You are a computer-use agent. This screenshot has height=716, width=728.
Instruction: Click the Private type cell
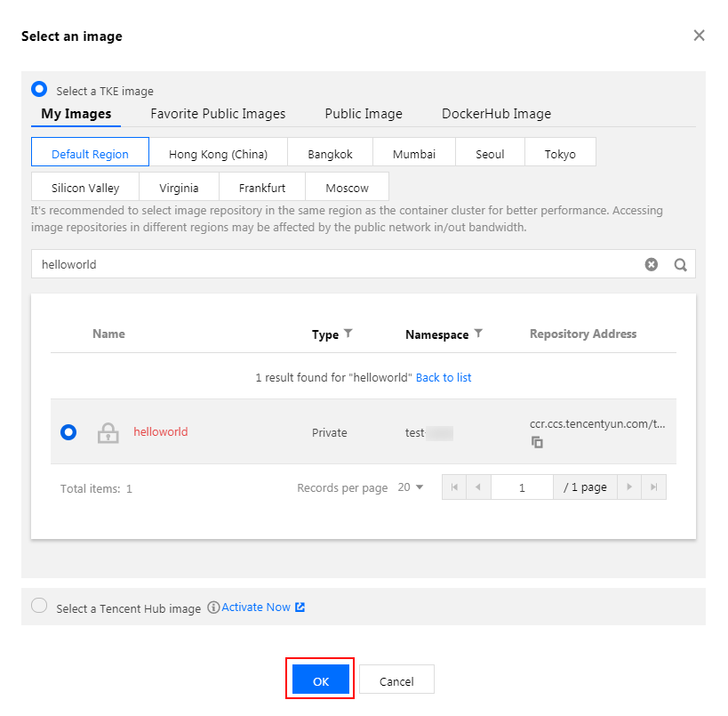(x=329, y=432)
